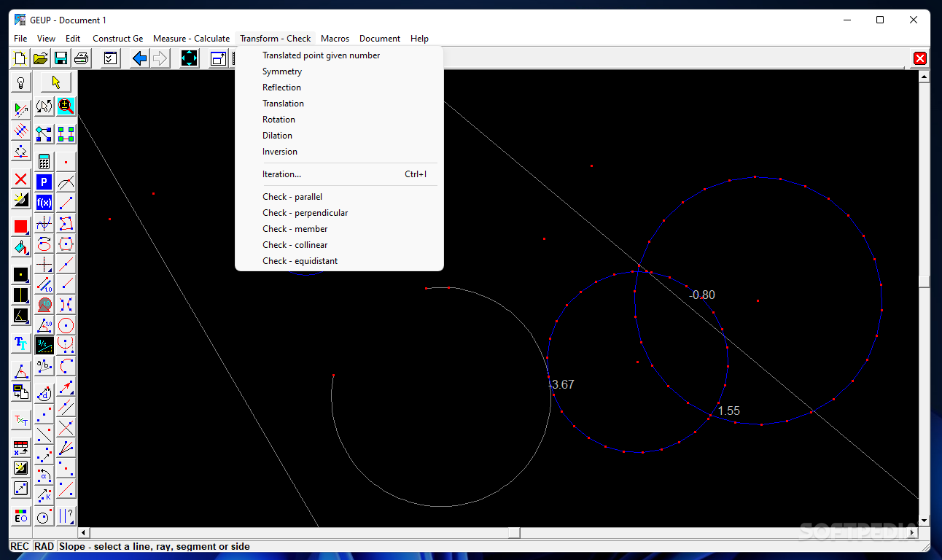Select the TxT small text tool

(21, 421)
